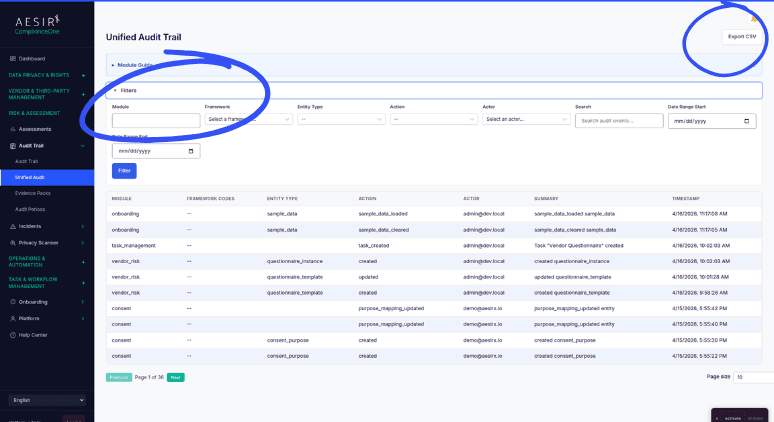Click the MODULE column header
This screenshot has height=422, width=774.
(x=121, y=199)
